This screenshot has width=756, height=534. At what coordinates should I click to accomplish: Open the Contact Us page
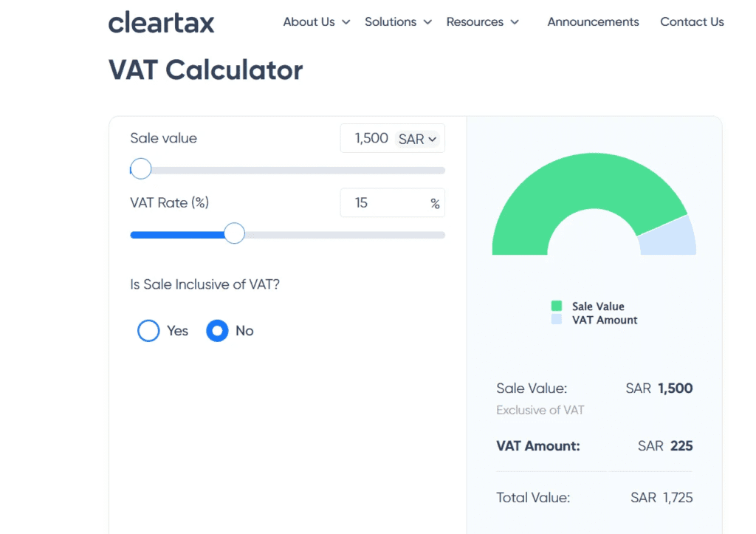coord(692,22)
